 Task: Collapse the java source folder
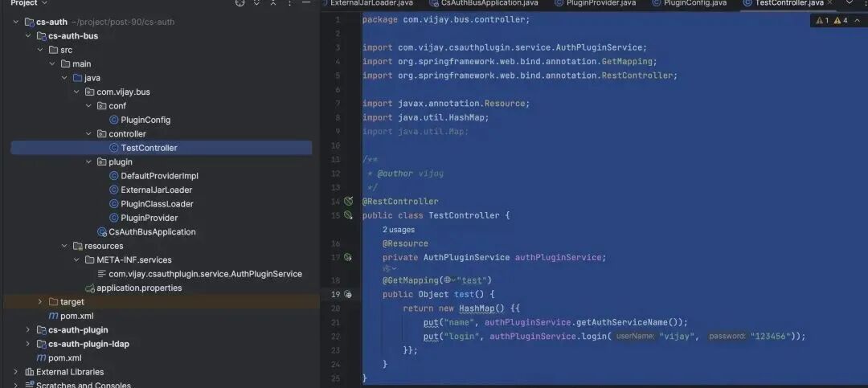[x=64, y=78]
